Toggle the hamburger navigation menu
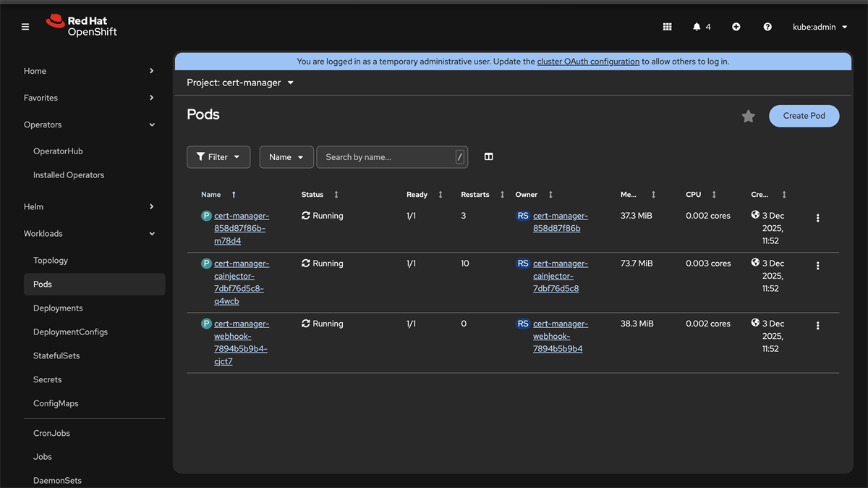The height and width of the screenshot is (488, 868). pyautogui.click(x=25, y=27)
